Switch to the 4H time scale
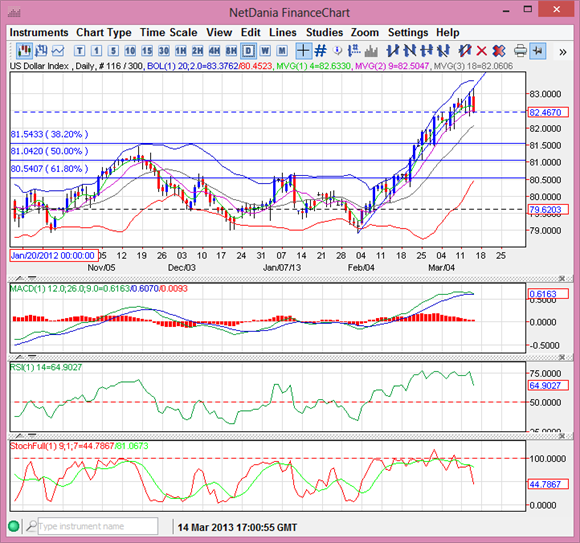This screenshot has height=543, width=580. tap(215, 51)
